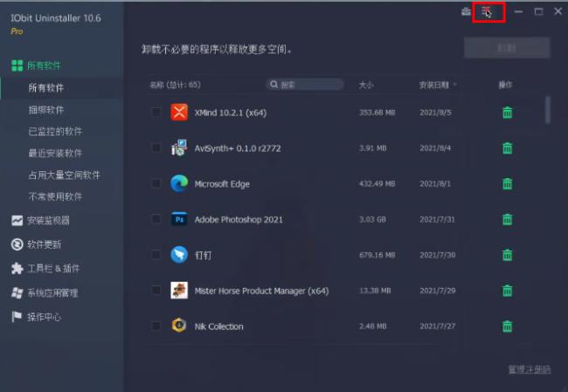Screen dimensions: 568x392
Task: Check the box for XMind 10.2.1
Action: pyautogui.click(x=156, y=112)
